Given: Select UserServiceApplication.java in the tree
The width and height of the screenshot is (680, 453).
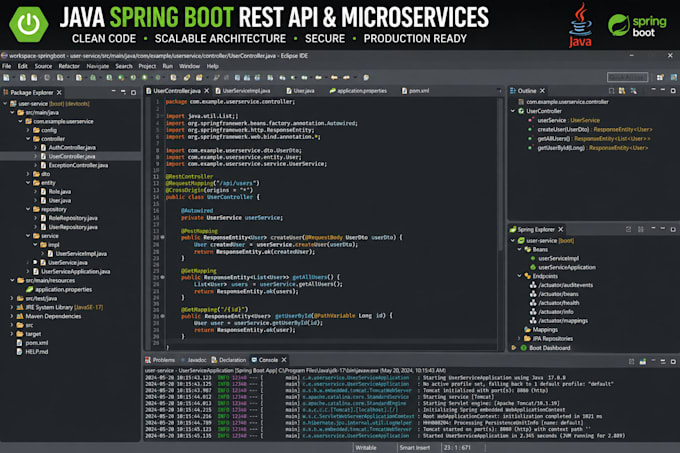Looking at the screenshot, I should [72, 271].
